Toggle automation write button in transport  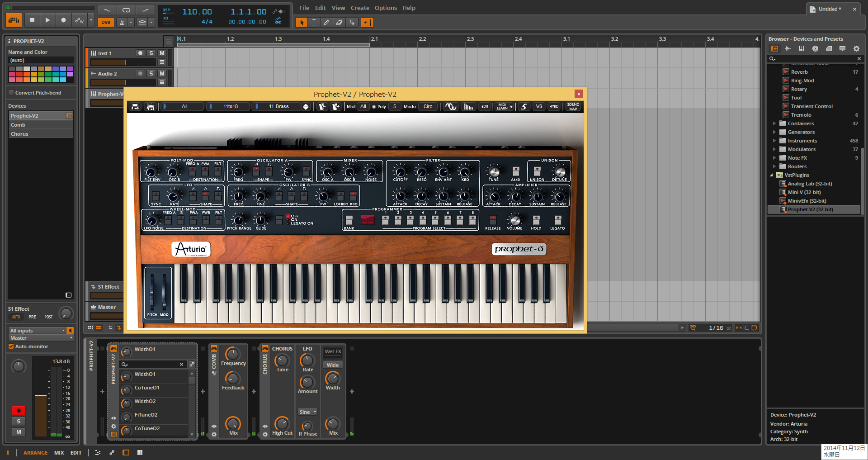pos(79,20)
